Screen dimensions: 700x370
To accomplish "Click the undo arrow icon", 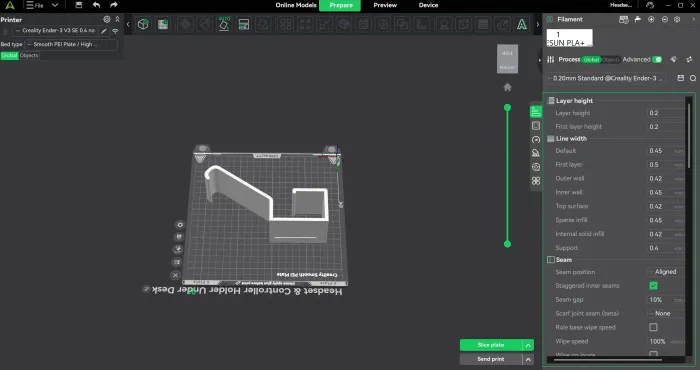I will (96, 5).
